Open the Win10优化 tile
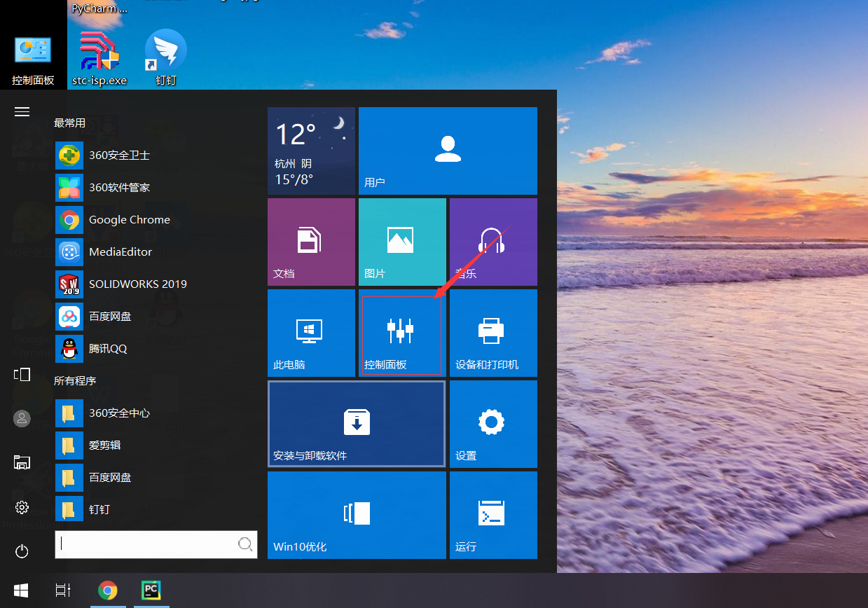This screenshot has width=868, height=608. (357, 515)
